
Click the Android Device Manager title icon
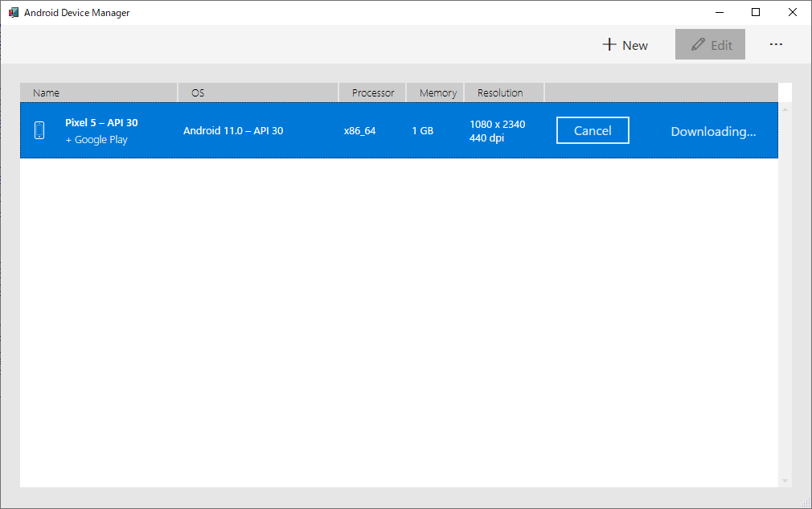[x=14, y=12]
